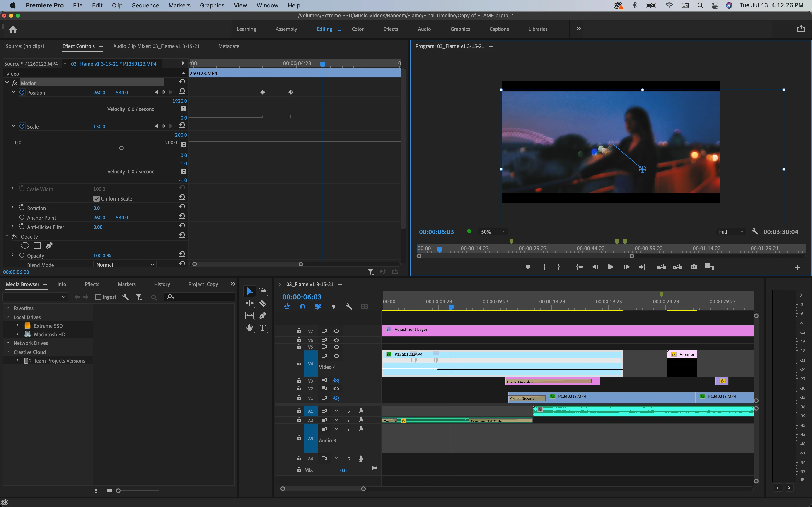Click the Export Frame camera icon
Screen dimensions: 812x507
(x=694, y=267)
